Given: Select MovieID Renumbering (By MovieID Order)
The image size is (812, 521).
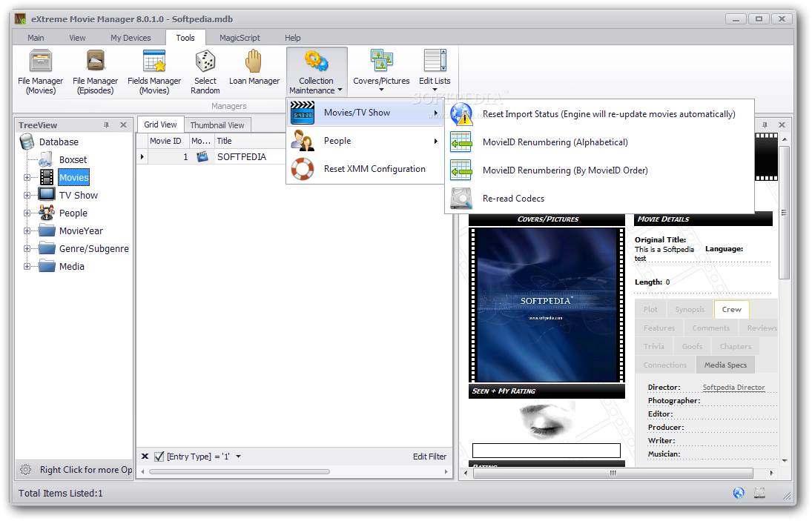Looking at the screenshot, I should (599, 170).
